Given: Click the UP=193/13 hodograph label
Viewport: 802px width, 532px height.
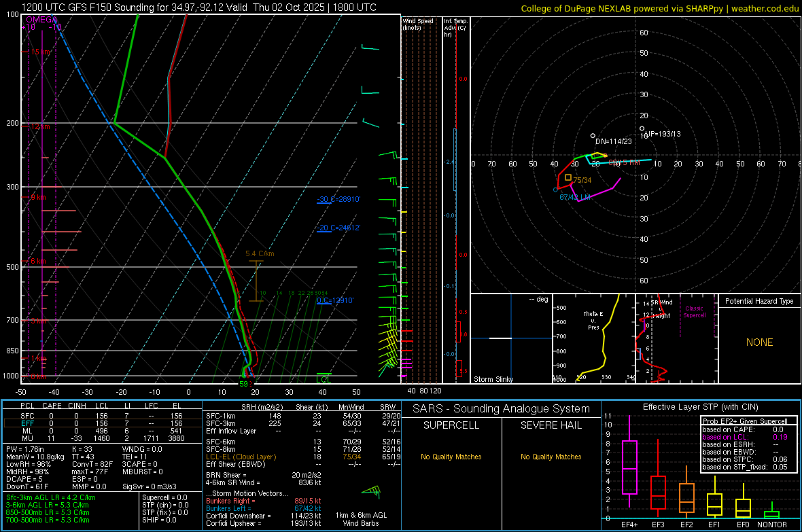Looking at the screenshot, I should click(663, 134).
